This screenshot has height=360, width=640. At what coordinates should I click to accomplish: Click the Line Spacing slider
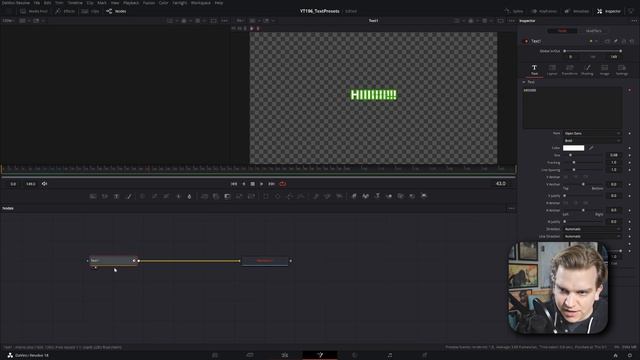(583, 170)
